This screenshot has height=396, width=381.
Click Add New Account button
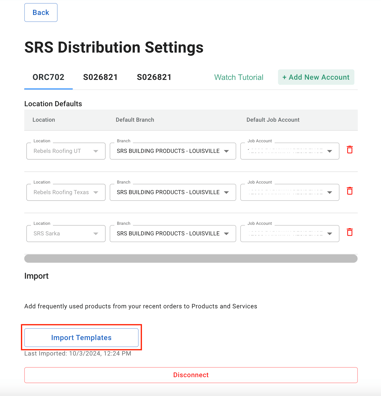[316, 77]
